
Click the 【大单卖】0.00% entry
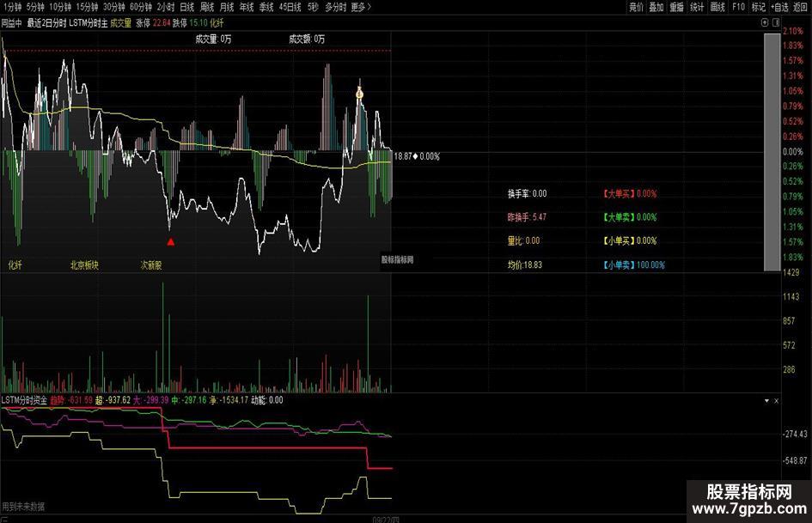click(629, 217)
